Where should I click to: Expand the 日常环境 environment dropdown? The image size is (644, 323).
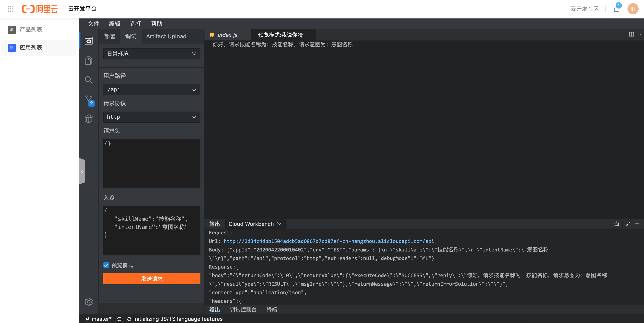tap(151, 54)
